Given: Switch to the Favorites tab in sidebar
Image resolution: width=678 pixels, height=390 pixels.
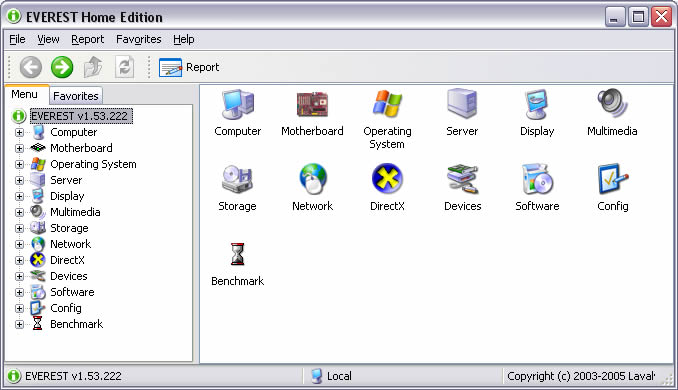Looking at the screenshot, I should (76, 96).
